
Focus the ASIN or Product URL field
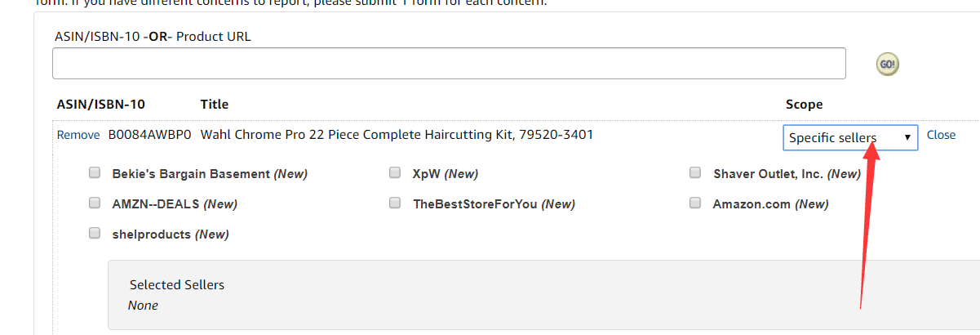(x=448, y=64)
